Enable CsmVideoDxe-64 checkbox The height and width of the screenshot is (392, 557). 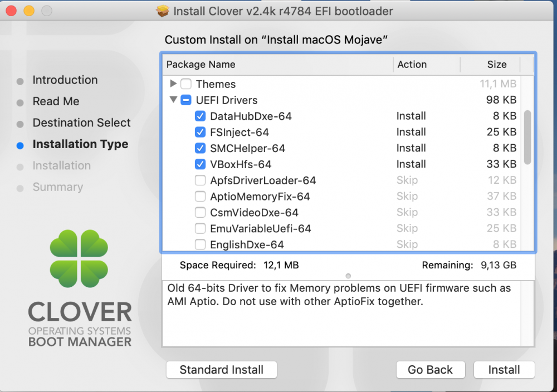200,212
